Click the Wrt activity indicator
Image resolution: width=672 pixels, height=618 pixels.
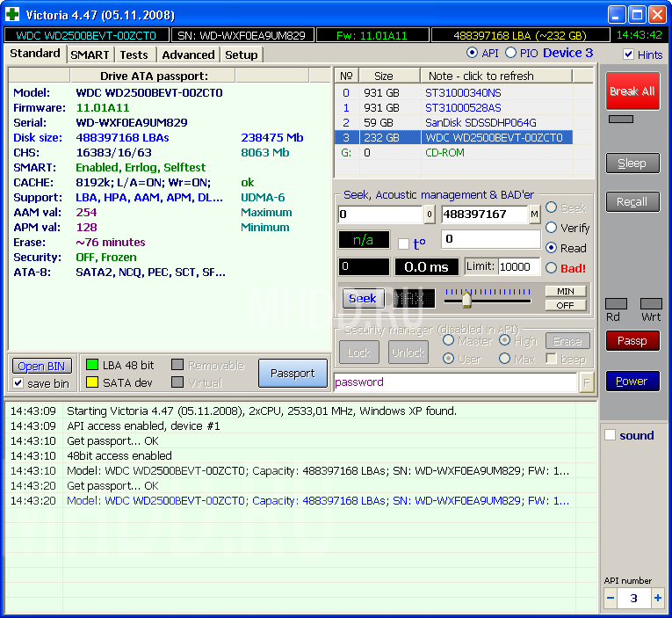(651, 303)
